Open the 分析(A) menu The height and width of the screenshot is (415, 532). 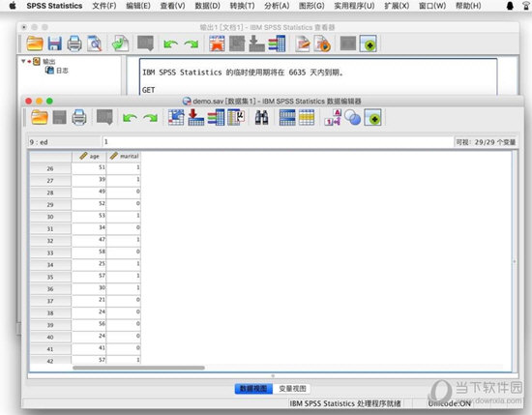(x=277, y=6)
